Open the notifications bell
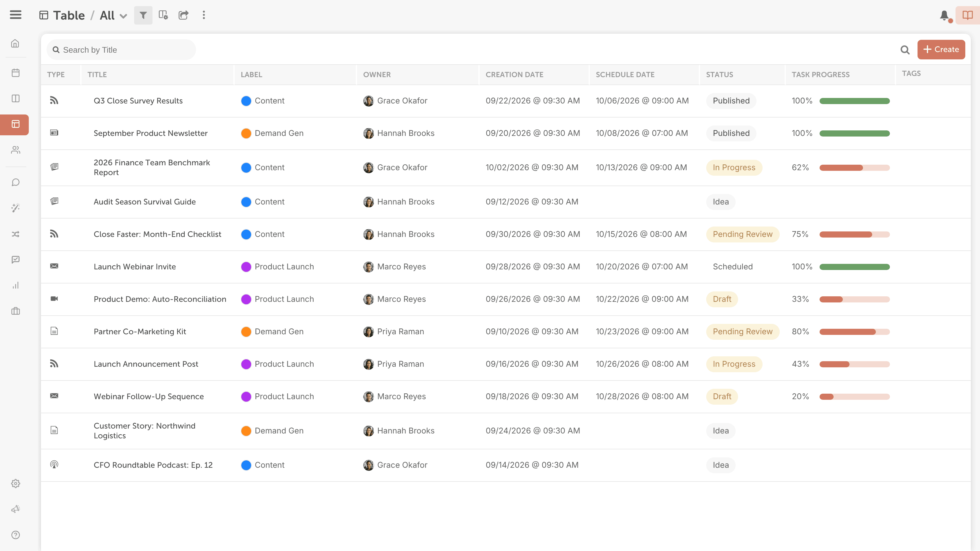This screenshot has height=551, width=980. (x=944, y=15)
